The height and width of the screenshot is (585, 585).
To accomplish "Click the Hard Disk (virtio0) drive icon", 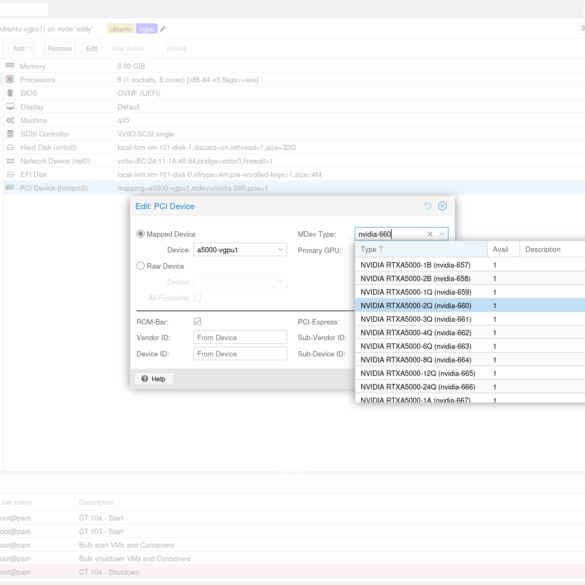I will (10, 147).
